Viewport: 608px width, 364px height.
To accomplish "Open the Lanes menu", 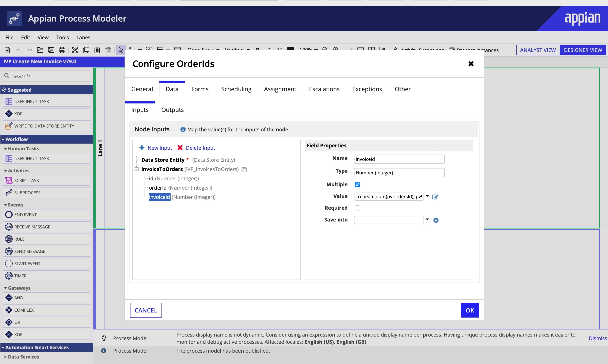I will 83,37.
